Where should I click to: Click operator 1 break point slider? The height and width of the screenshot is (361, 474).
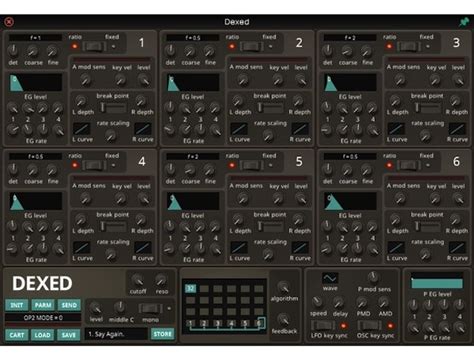pyautogui.click(x=114, y=107)
